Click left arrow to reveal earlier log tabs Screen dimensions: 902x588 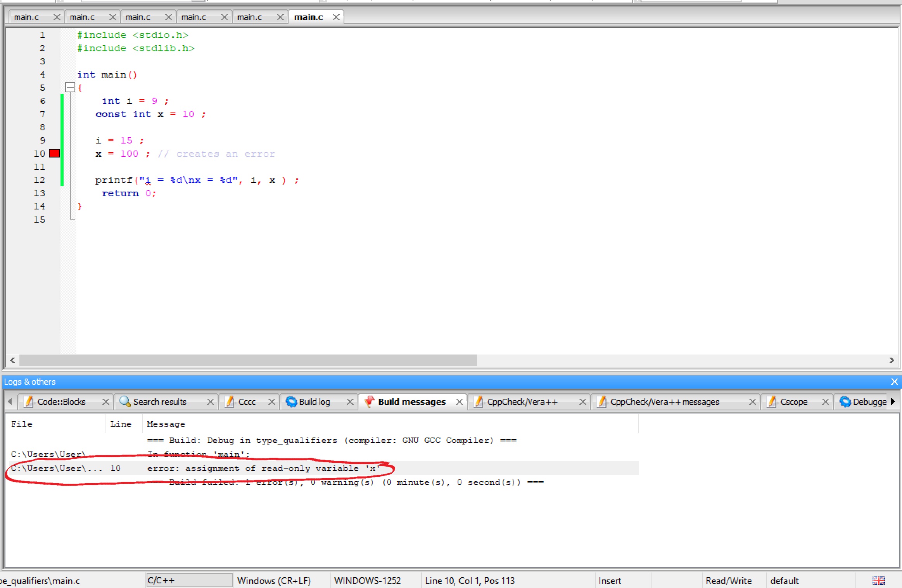pyautogui.click(x=10, y=402)
